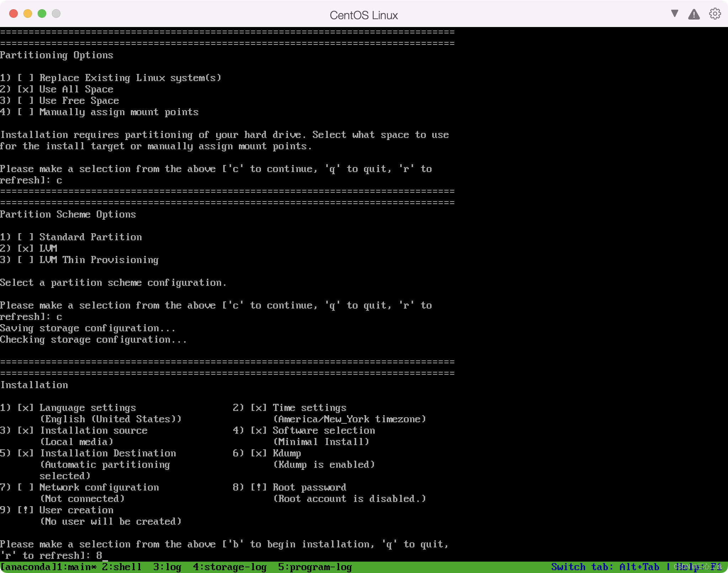Open the settings gear in title bar
Viewport: 728px width, 573px height.
coord(715,14)
